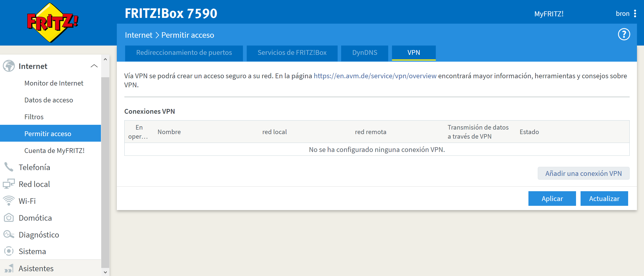Switch to Redireccionamiento de puertos tab

184,53
